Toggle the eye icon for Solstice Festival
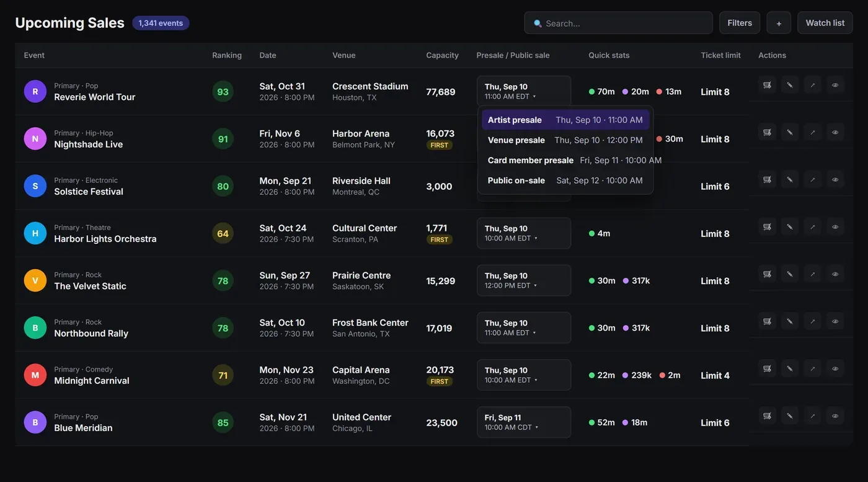Viewport: 868px width, 482px height. point(835,179)
